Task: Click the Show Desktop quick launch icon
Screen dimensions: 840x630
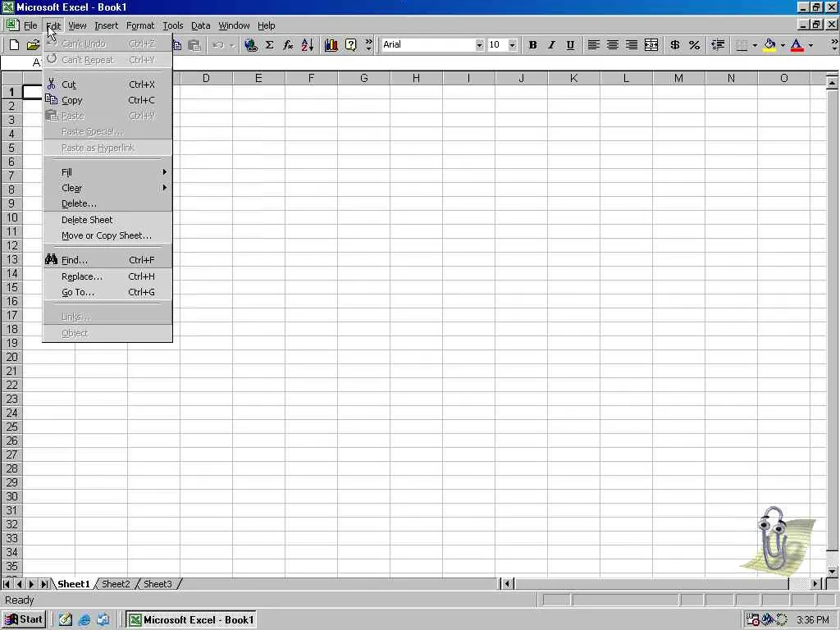Action: point(66,620)
